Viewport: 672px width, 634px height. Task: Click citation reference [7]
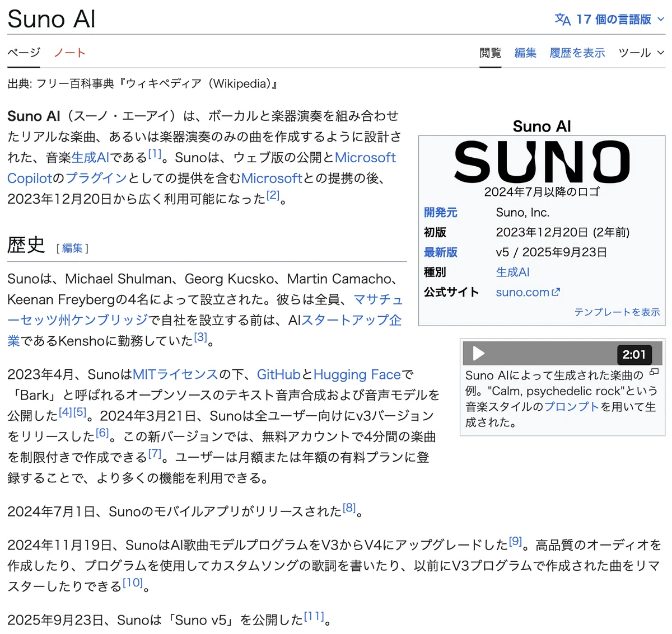point(155,453)
